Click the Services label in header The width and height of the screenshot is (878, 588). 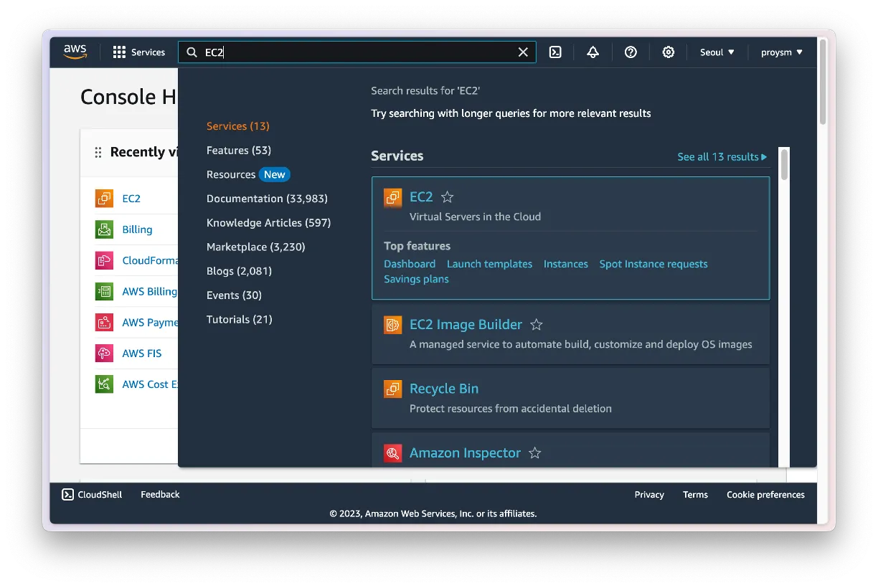click(x=148, y=52)
